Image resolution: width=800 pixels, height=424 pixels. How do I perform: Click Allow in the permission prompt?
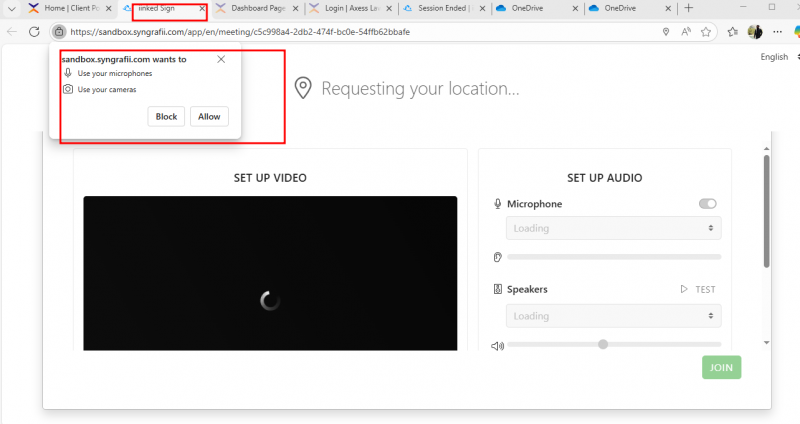[209, 116]
